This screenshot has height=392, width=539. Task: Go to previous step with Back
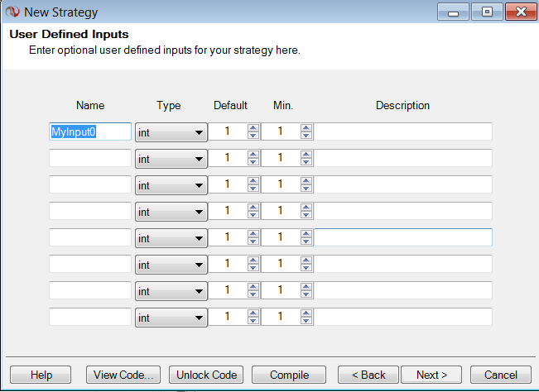368,375
